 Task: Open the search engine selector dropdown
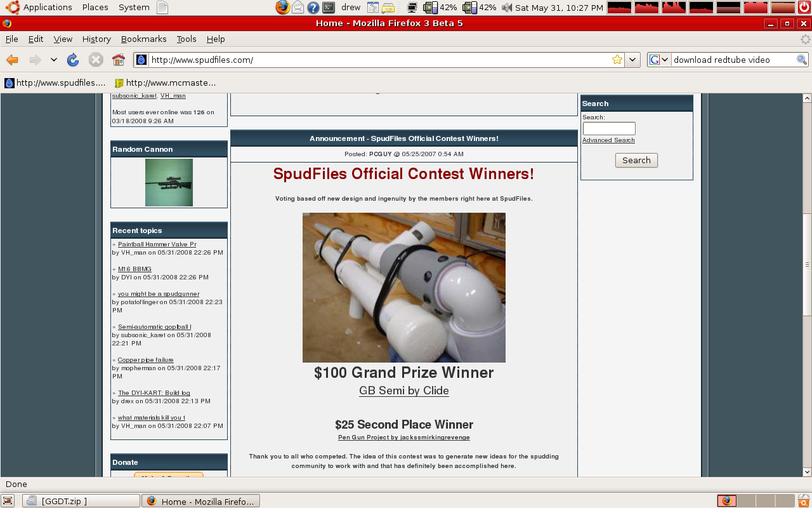[x=660, y=60]
